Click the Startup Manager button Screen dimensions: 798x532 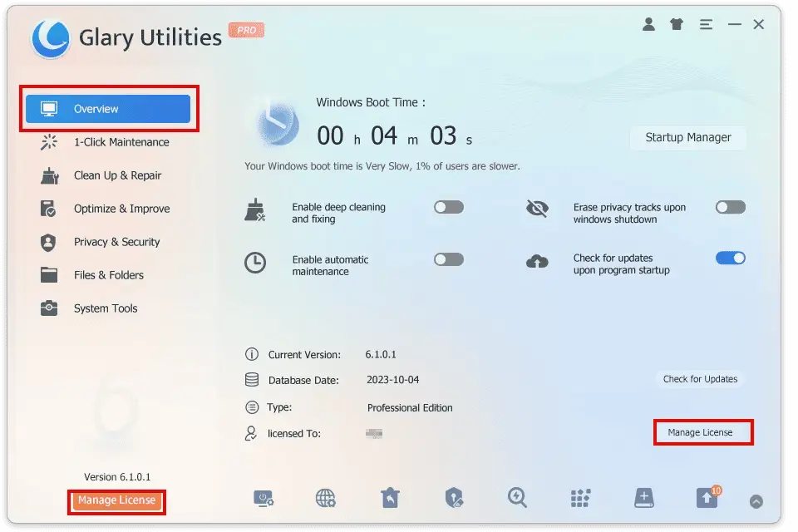[688, 137]
